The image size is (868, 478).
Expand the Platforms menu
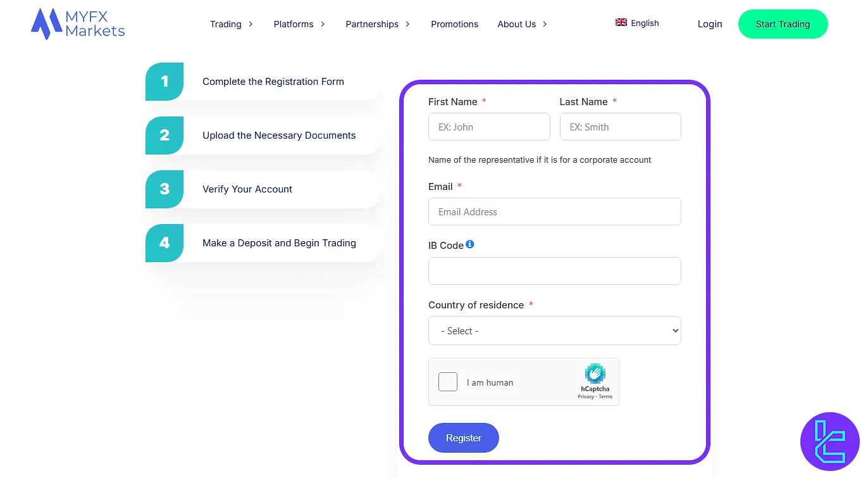pos(299,24)
